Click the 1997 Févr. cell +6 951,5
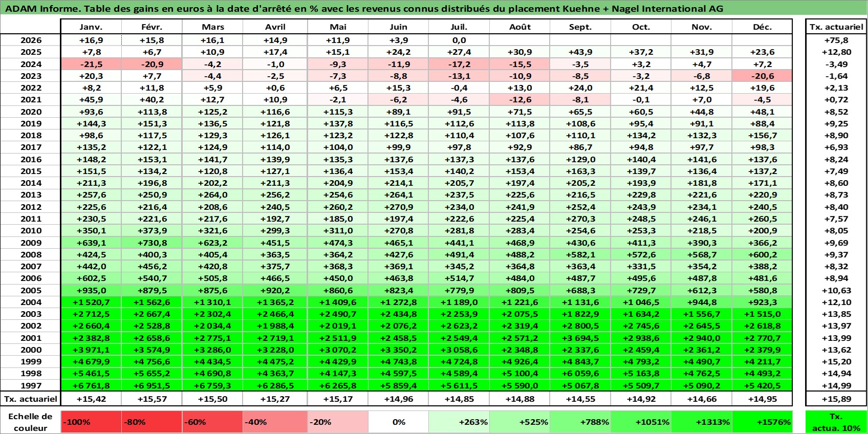868x434 pixels. click(x=152, y=385)
